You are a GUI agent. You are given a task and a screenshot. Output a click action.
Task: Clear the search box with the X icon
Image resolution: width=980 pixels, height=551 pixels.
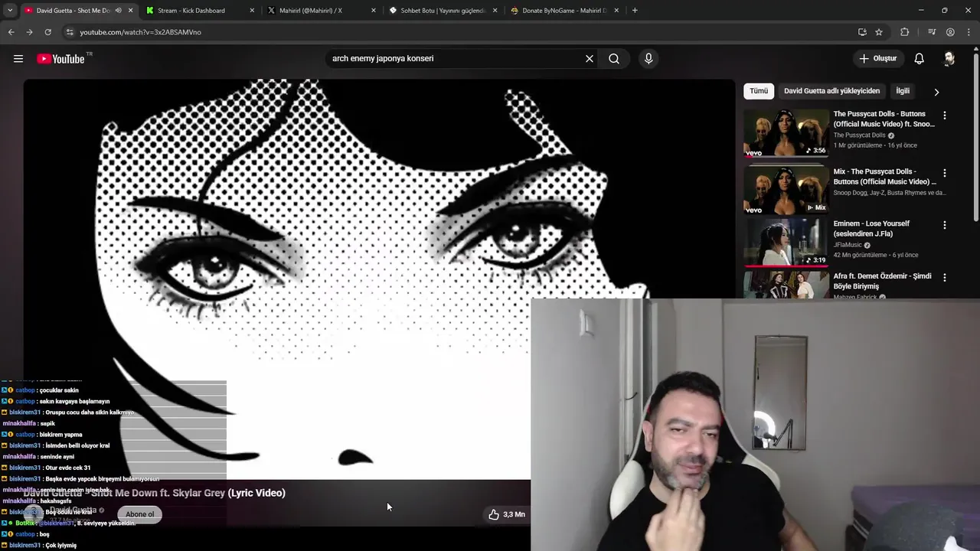[x=590, y=59]
